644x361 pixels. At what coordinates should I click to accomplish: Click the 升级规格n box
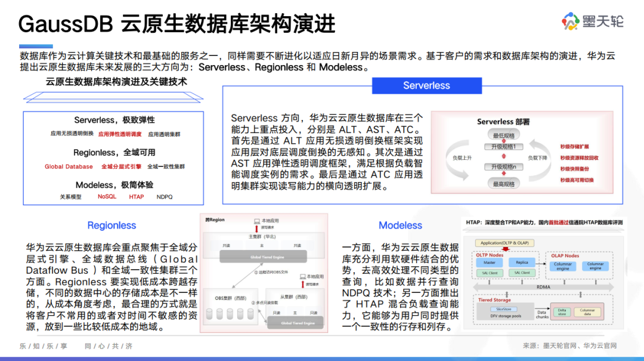tap(503, 167)
